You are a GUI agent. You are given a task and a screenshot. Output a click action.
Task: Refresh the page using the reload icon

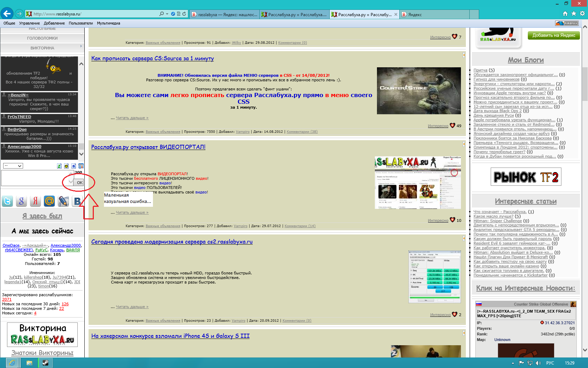[x=184, y=14]
